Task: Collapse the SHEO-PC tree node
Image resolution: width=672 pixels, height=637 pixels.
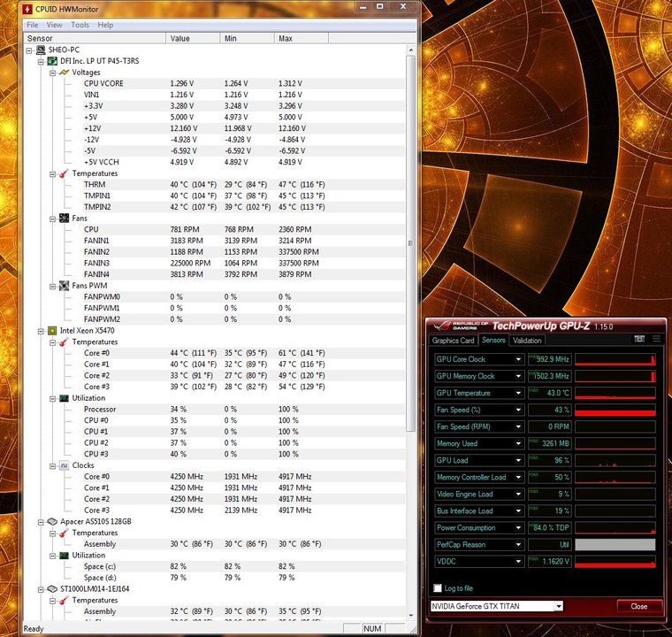Action: point(29,50)
